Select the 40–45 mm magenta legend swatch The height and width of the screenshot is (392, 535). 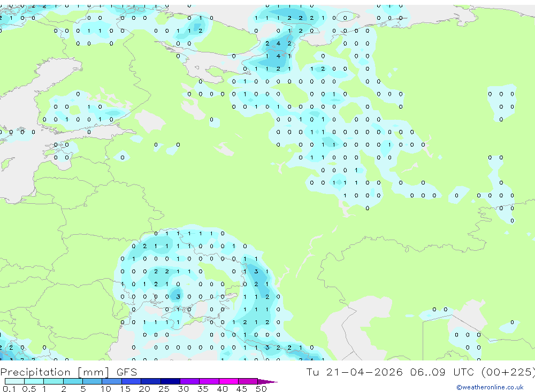[228, 381]
